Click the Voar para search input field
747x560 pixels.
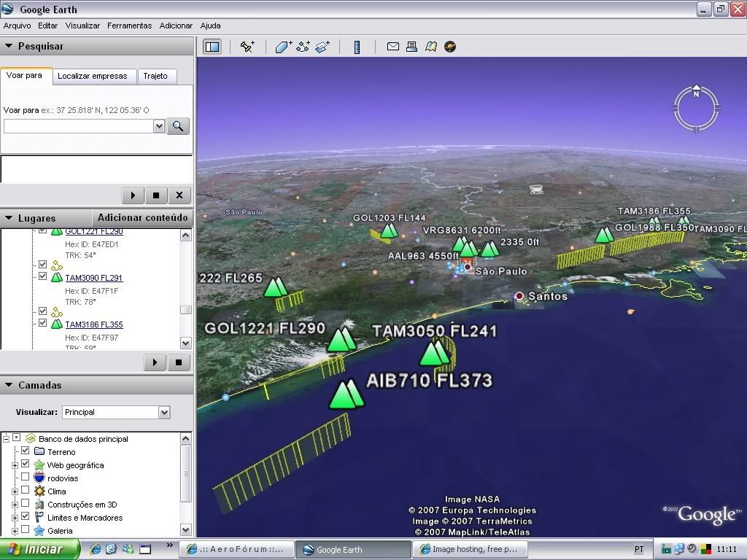[79, 126]
